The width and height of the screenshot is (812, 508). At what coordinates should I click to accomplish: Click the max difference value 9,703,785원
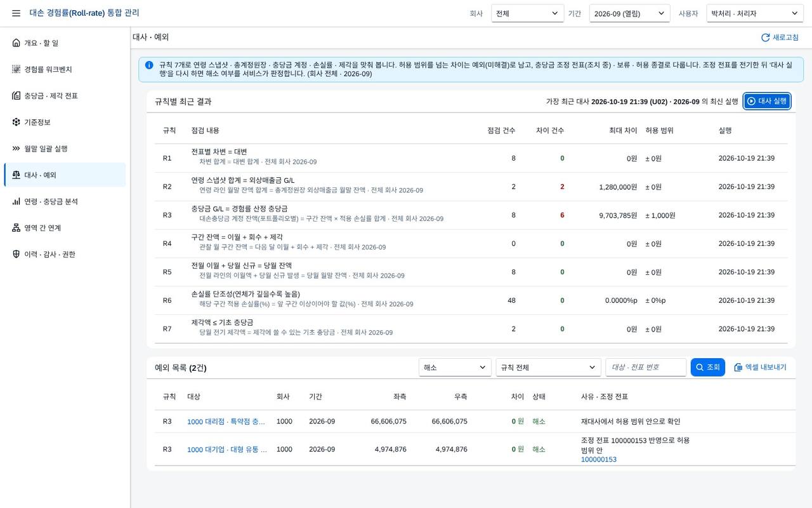618,215
